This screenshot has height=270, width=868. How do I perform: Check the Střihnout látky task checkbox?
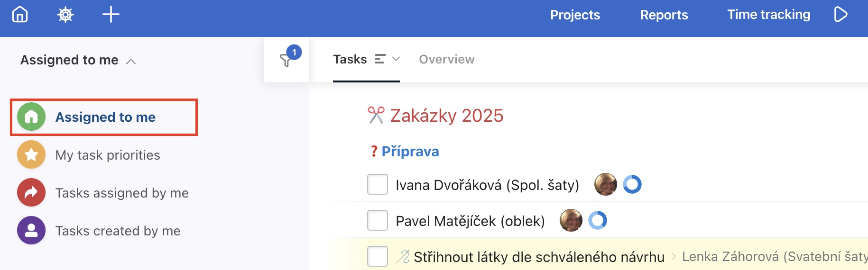(x=378, y=256)
